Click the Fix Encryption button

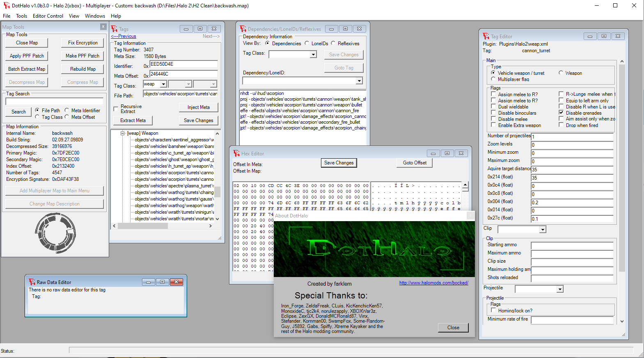[83, 43]
